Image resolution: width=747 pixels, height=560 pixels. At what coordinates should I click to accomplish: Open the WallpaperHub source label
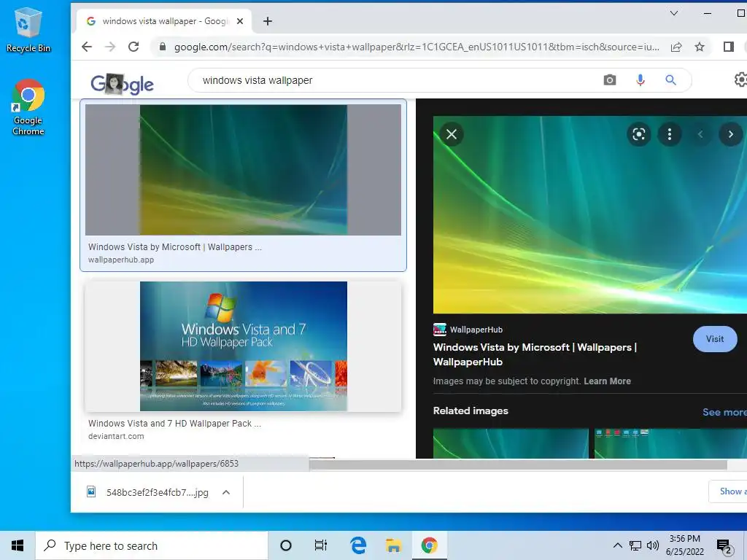coord(468,330)
